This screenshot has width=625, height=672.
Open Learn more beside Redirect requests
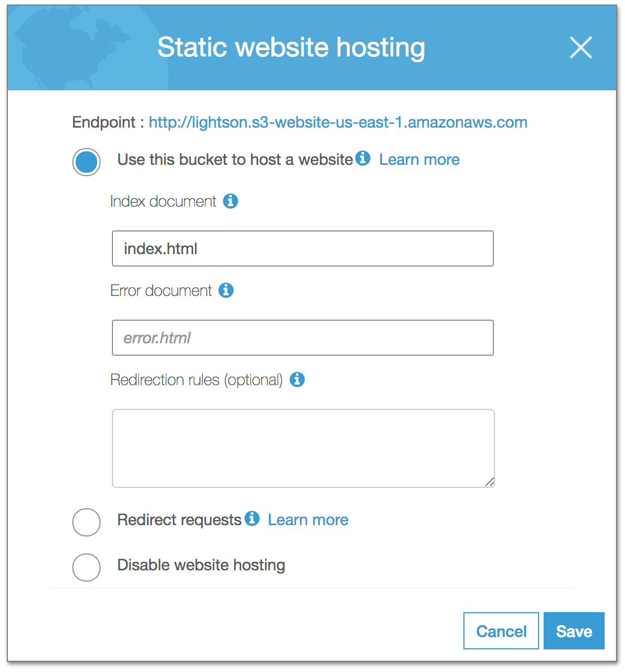pyautogui.click(x=307, y=520)
